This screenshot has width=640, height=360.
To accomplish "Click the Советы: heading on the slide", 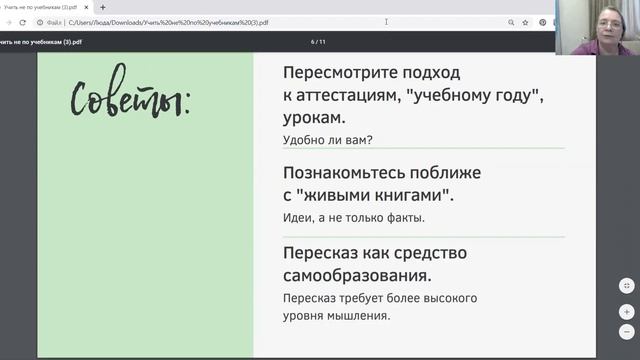I will [131, 91].
